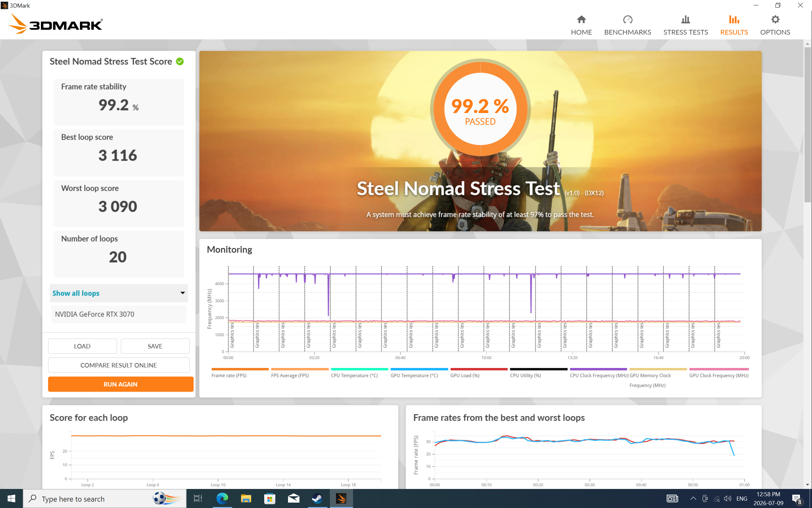Click the scrollbar down arrow
This screenshot has height=508, width=812.
pyautogui.click(x=807, y=485)
